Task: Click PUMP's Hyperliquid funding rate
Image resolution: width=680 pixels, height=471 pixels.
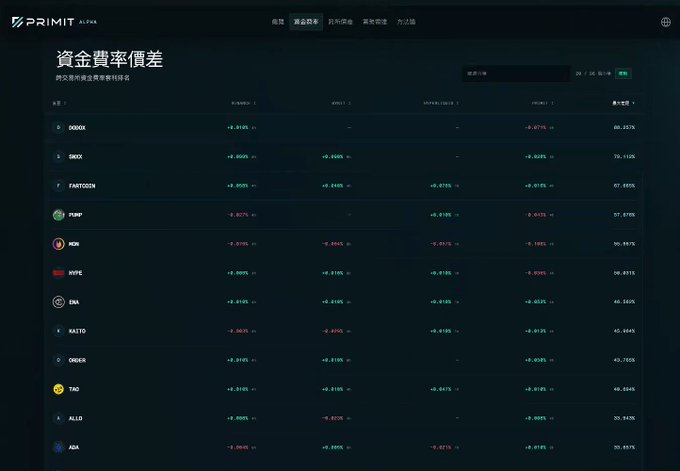Action: pyautogui.click(x=441, y=215)
